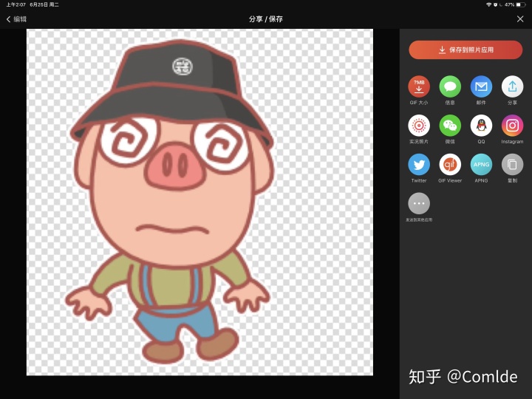The image size is (532, 399).
Task: Open in GIF Viewer
Action: pyautogui.click(x=450, y=165)
